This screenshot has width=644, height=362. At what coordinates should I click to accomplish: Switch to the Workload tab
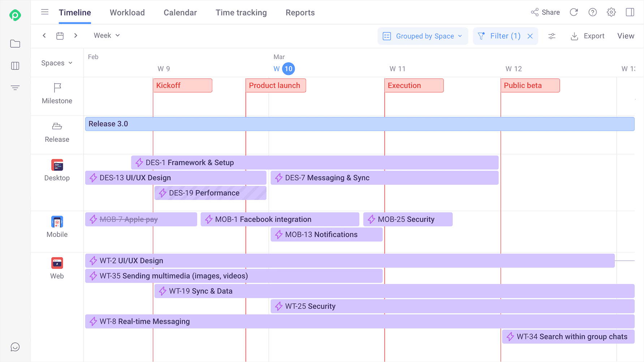coord(127,13)
